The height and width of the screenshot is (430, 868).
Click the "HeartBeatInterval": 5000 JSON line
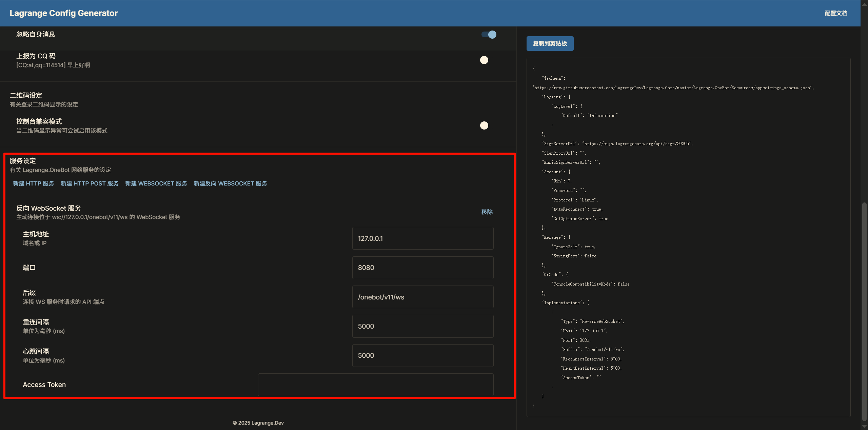click(x=591, y=368)
